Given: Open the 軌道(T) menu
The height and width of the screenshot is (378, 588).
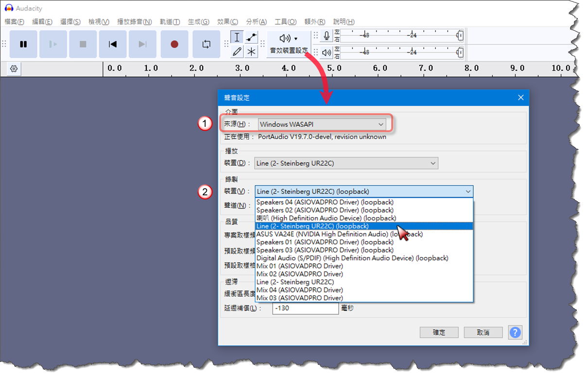Looking at the screenshot, I should click(170, 22).
